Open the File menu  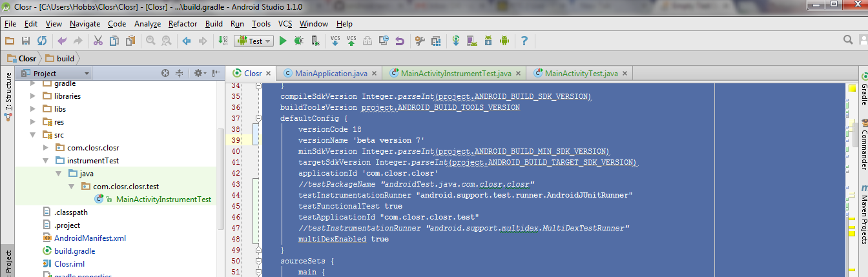[10, 24]
